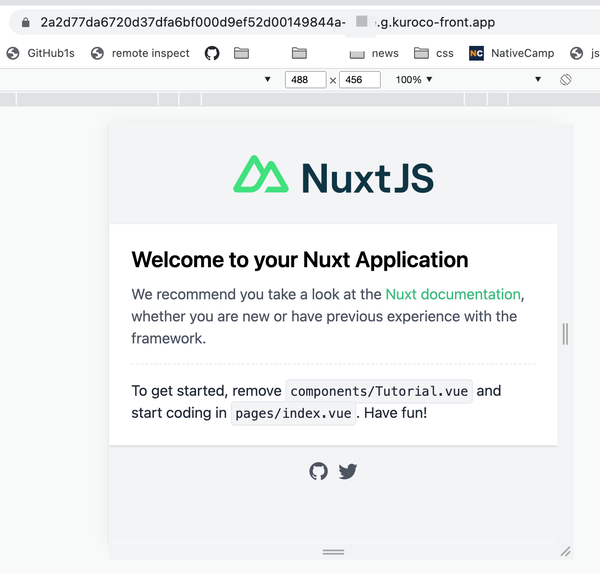Viewport: 600px width, 573px height.
Task: Click the rotate viewport icon
Action: click(566, 80)
